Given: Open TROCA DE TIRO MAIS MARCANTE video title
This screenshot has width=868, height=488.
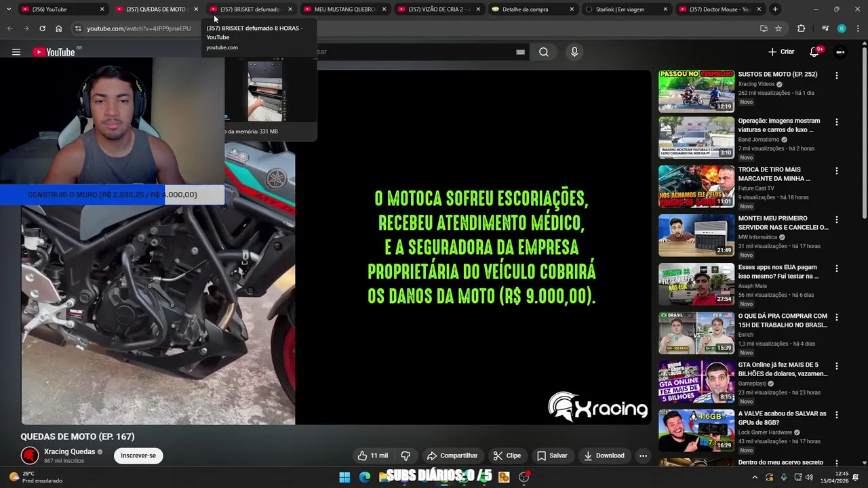Looking at the screenshot, I should pyautogui.click(x=774, y=174).
